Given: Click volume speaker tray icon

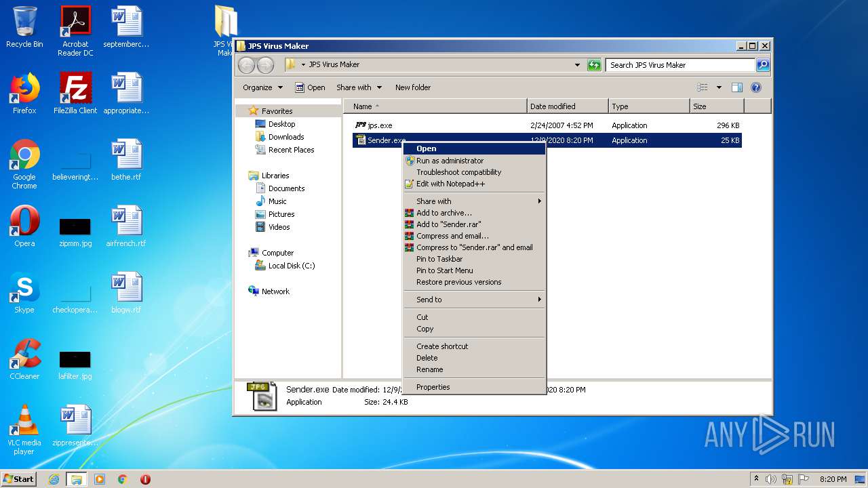Looking at the screenshot, I should (771, 479).
